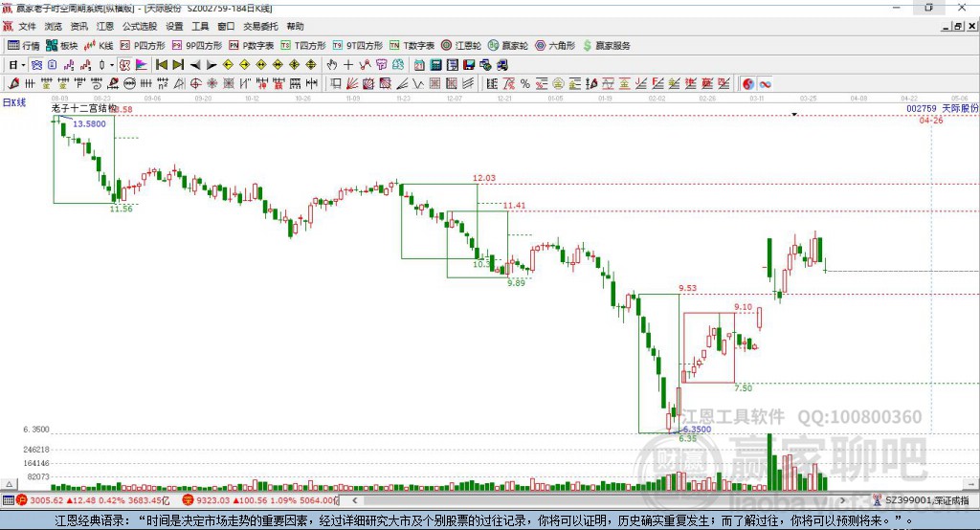This screenshot has width=980, height=530.
Task: Click the status bar grid icon
Action: click(8, 500)
